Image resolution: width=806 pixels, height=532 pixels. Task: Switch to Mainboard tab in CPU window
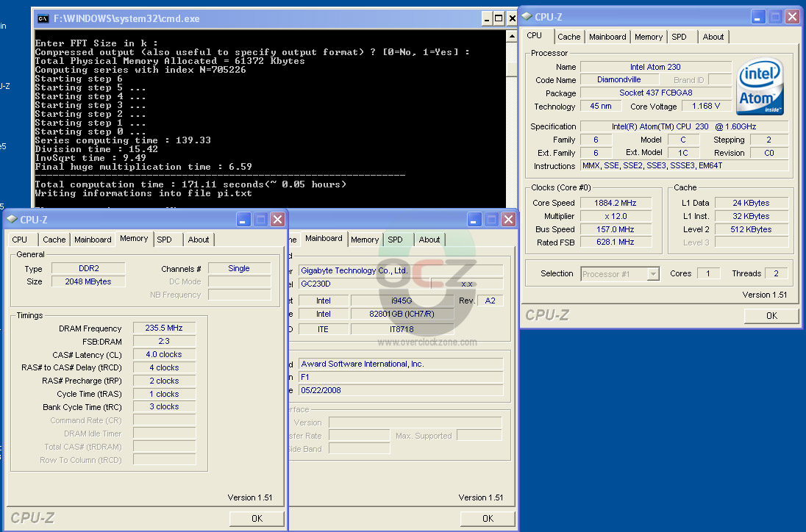[607, 37]
